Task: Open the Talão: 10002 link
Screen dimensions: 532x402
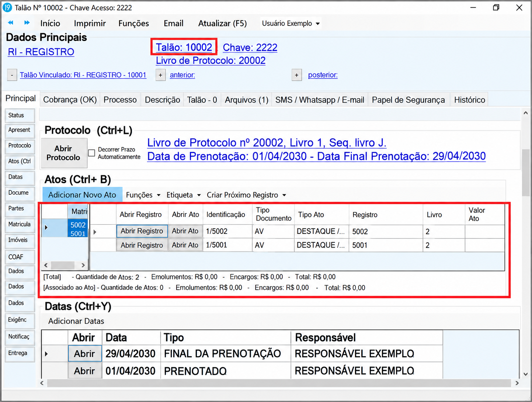Action: tap(184, 47)
